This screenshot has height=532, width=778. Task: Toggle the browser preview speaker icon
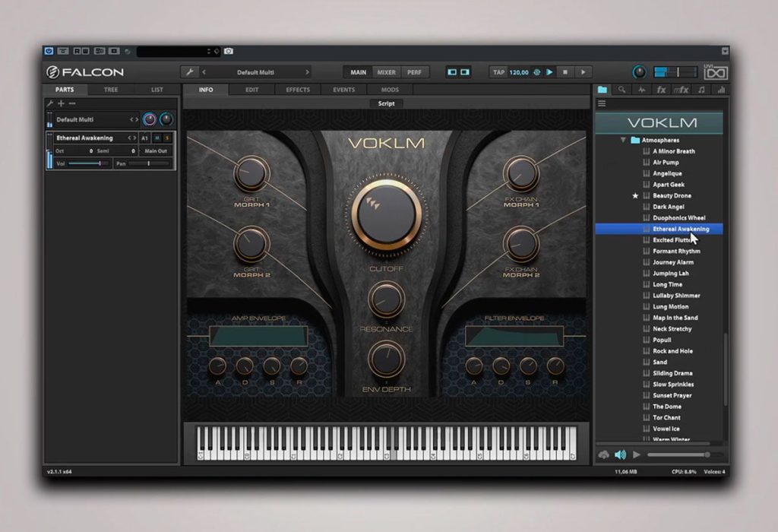pos(620,454)
